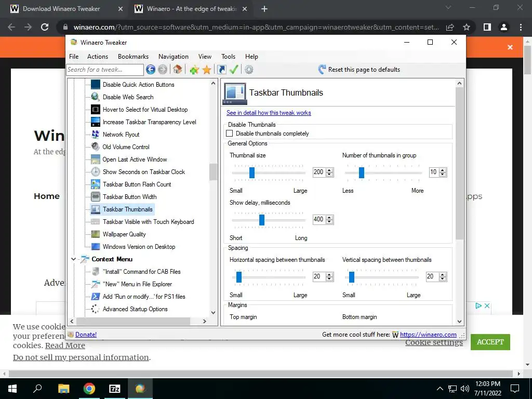Collapse the Context Menu tree section
The image size is (532, 399).
click(73, 259)
